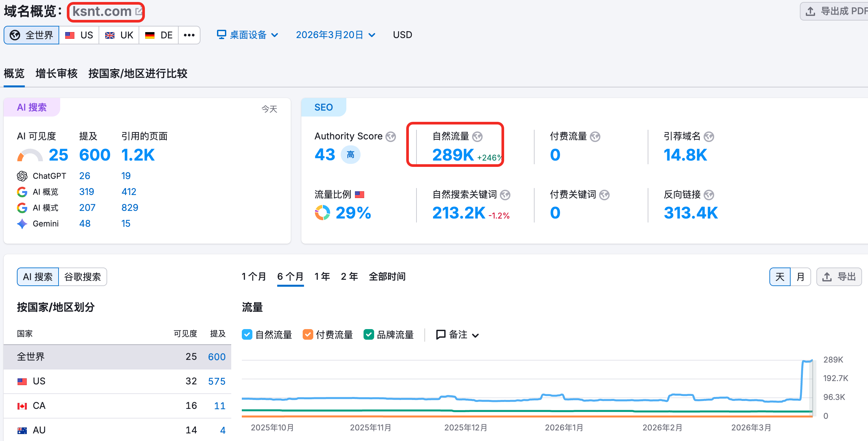Open ksnt.com external link icon
Viewport: 868px width, 441px height.
(x=138, y=12)
